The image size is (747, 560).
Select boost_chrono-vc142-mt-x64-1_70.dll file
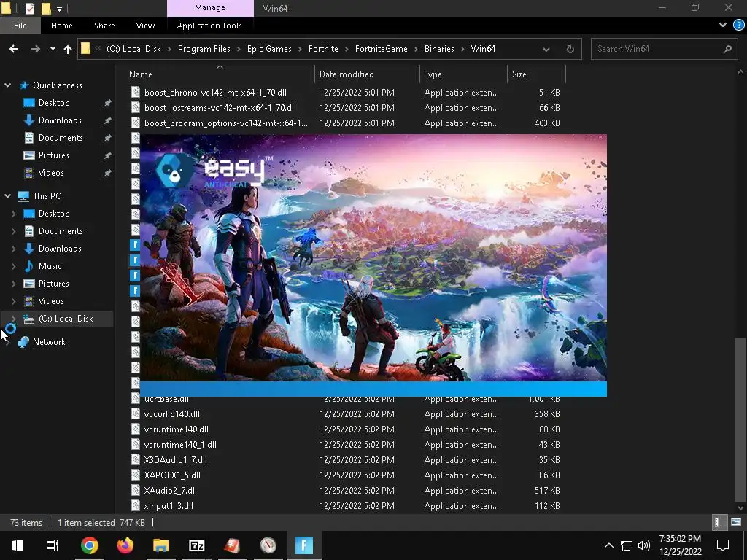215,93
